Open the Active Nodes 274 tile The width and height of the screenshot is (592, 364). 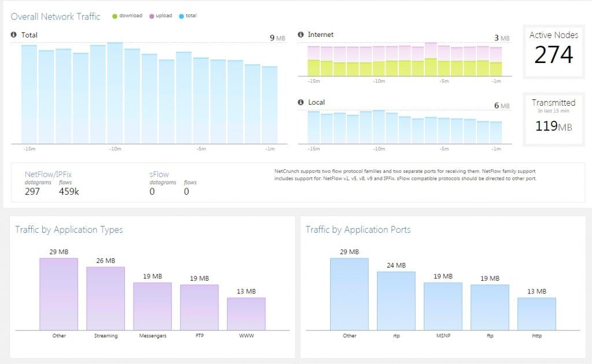point(553,51)
